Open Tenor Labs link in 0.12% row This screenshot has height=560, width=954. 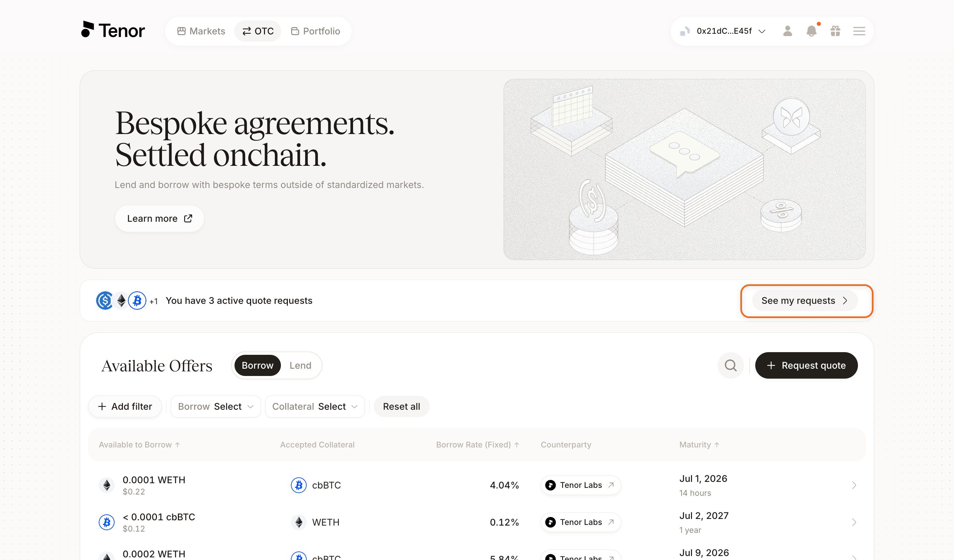coord(581,522)
